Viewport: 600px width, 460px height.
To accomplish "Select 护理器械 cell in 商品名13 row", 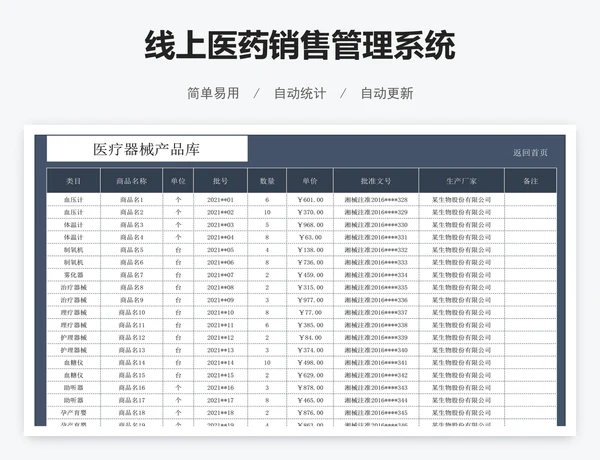I will tap(73, 350).
